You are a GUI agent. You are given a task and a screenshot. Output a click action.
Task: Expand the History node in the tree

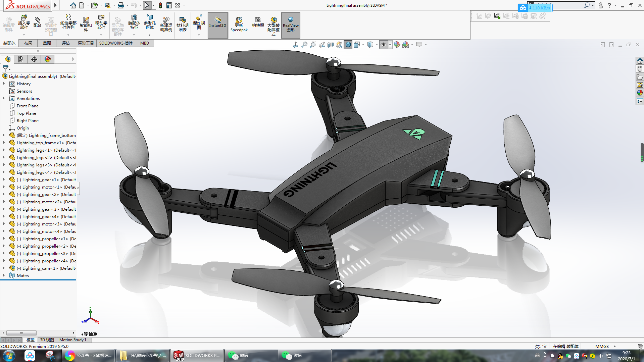coord(4,84)
